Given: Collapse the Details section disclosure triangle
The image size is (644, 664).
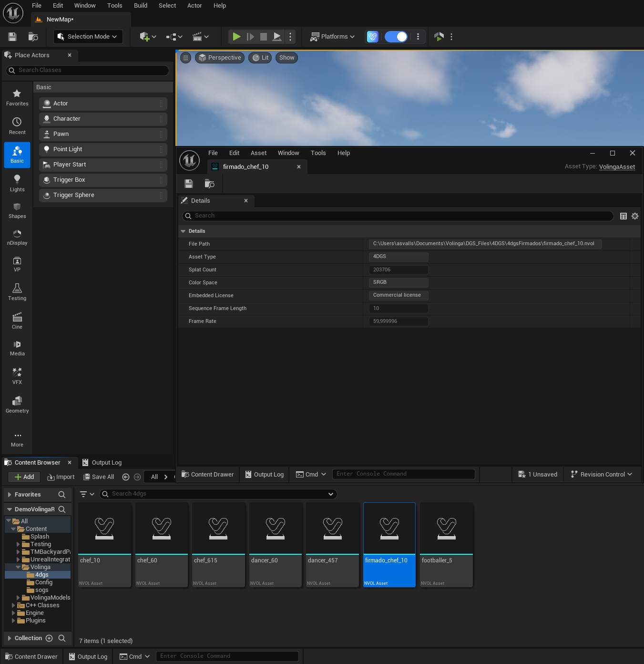Looking at the screenshot, I should pyautogui.click(x=183, y=231).
